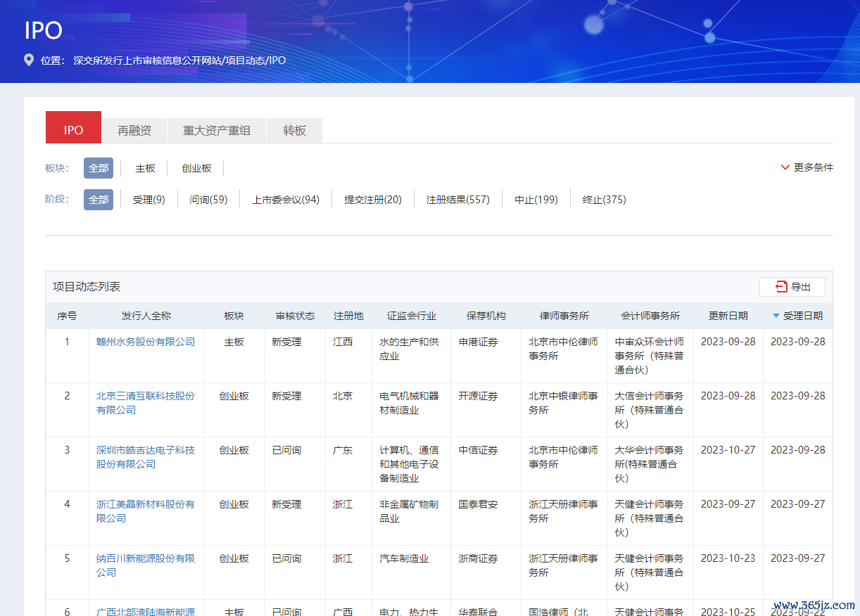Open the 再融资 tab
Screen dimensions: 860x616
tap(134, 131)
